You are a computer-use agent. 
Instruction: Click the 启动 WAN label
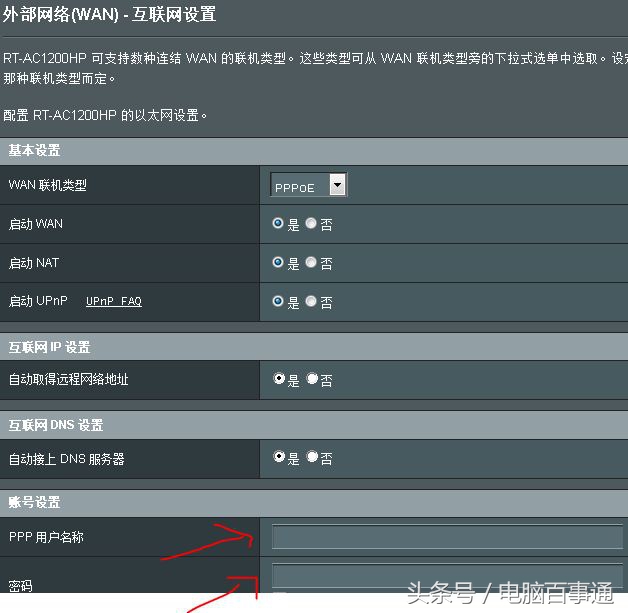[36, 224]
